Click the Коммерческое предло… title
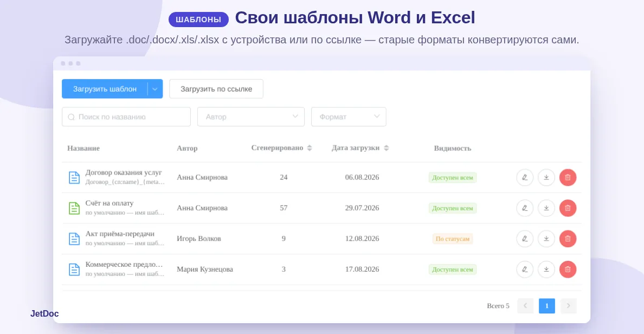644x334 pixels. 124,265
